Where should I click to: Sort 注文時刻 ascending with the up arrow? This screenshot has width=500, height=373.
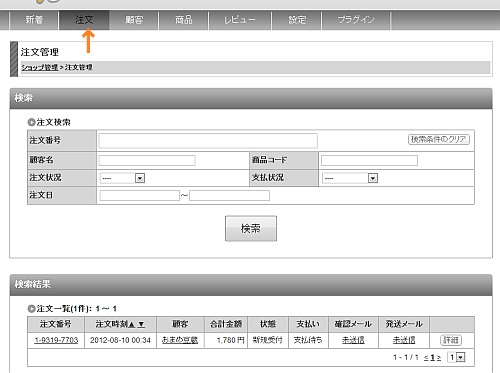tap(132, 324)
